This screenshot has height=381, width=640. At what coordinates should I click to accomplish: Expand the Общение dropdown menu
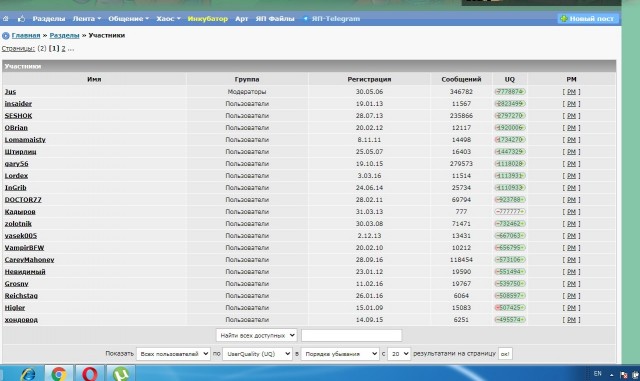click(129, 19)
